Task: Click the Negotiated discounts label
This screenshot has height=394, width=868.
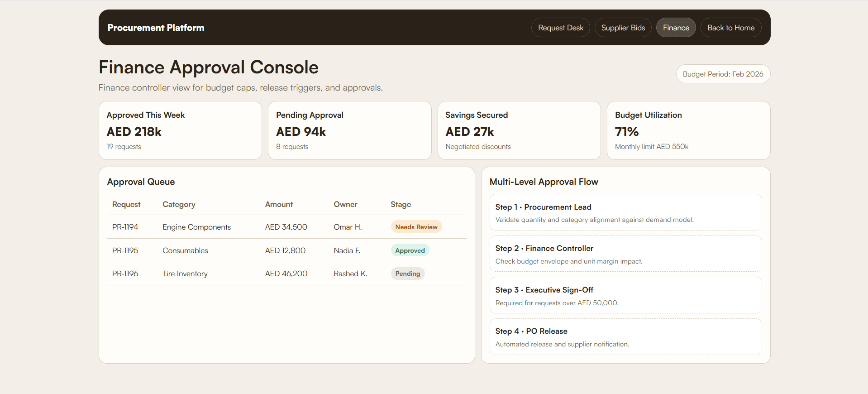Action: tap(478, 147)
